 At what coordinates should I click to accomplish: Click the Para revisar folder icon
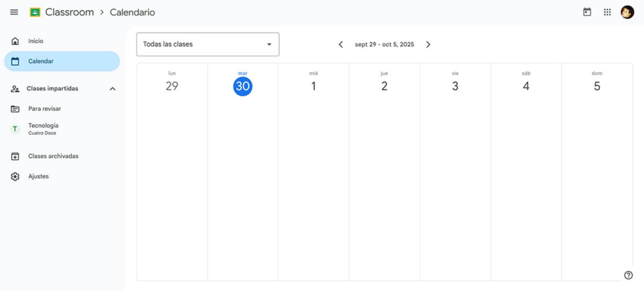click(15, 109)
